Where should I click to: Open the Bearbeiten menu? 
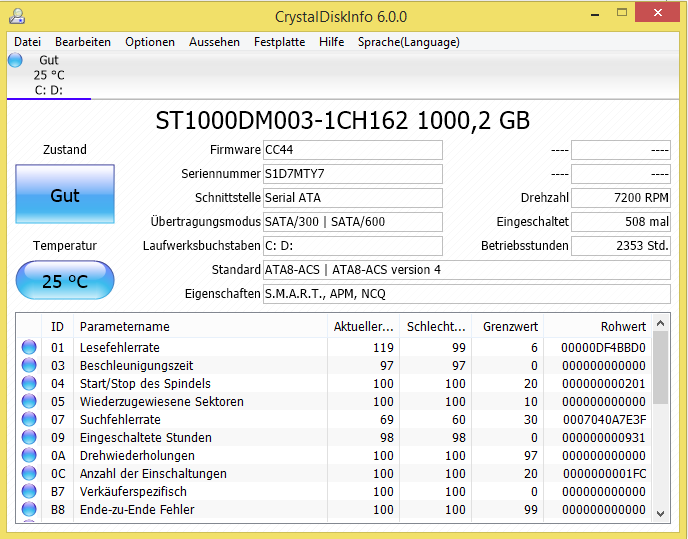(83, 42)
